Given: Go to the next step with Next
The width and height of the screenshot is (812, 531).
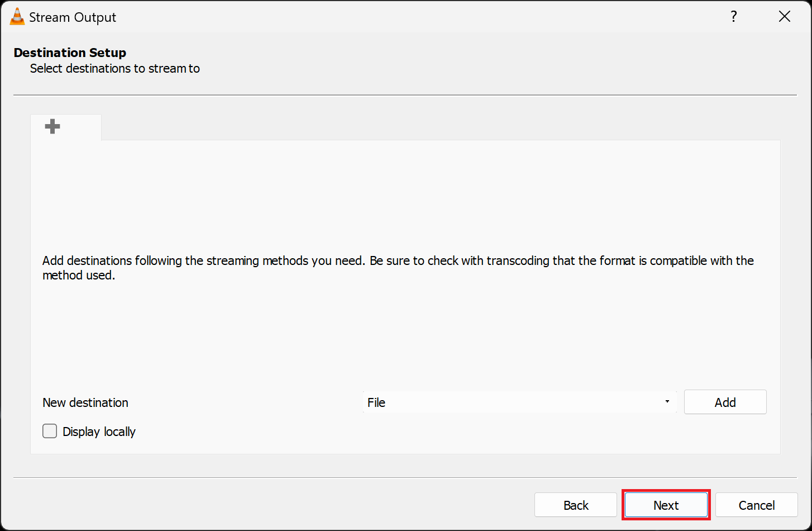Looking at the screenshot, I should 666,505.
